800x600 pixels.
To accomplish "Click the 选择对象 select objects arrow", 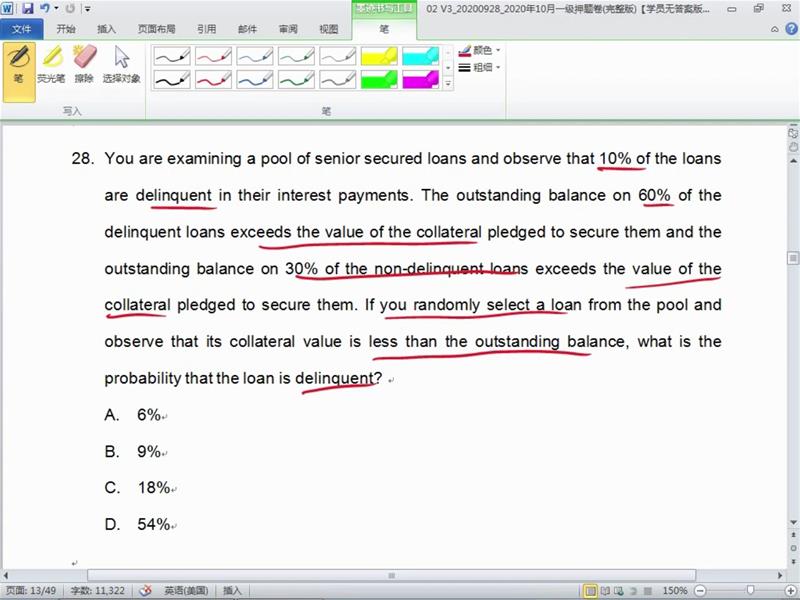I will click(x=121, y=65).
